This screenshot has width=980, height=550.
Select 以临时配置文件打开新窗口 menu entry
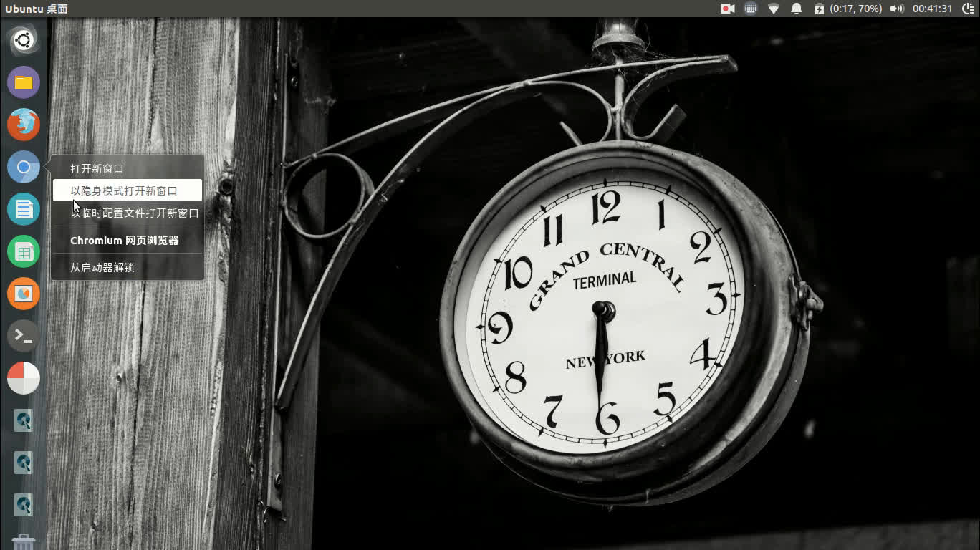point(128,213)
